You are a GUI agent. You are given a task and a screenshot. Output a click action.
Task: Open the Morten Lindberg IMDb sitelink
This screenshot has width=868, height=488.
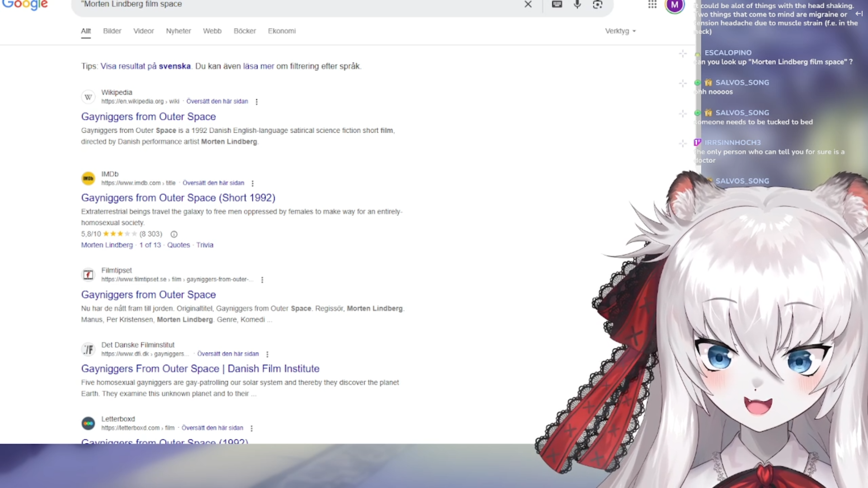tap(107, 245)
